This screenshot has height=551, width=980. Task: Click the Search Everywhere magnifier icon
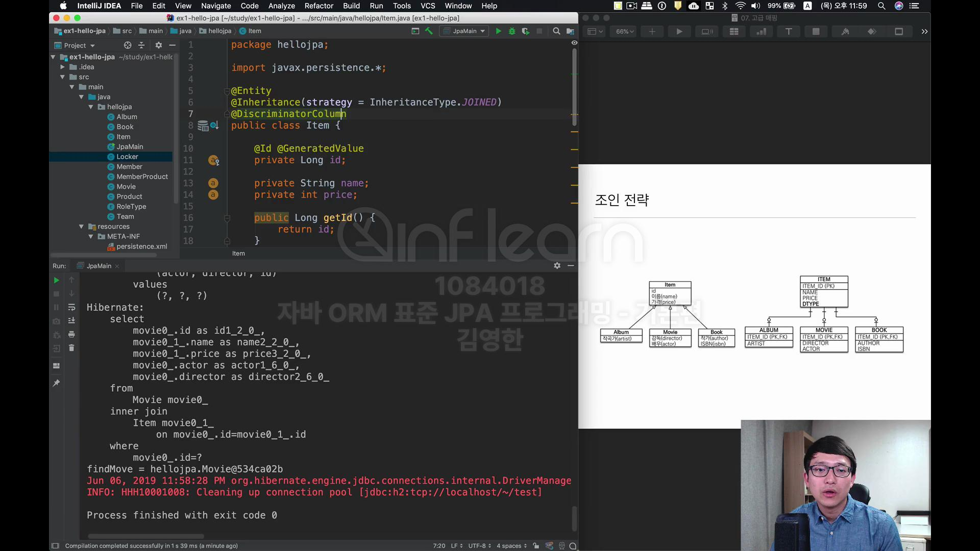556,31
